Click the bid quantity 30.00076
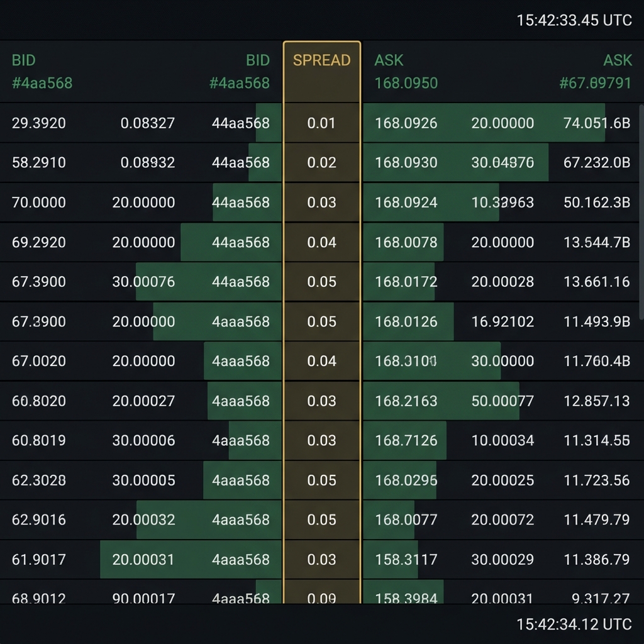 click(145, 282)
